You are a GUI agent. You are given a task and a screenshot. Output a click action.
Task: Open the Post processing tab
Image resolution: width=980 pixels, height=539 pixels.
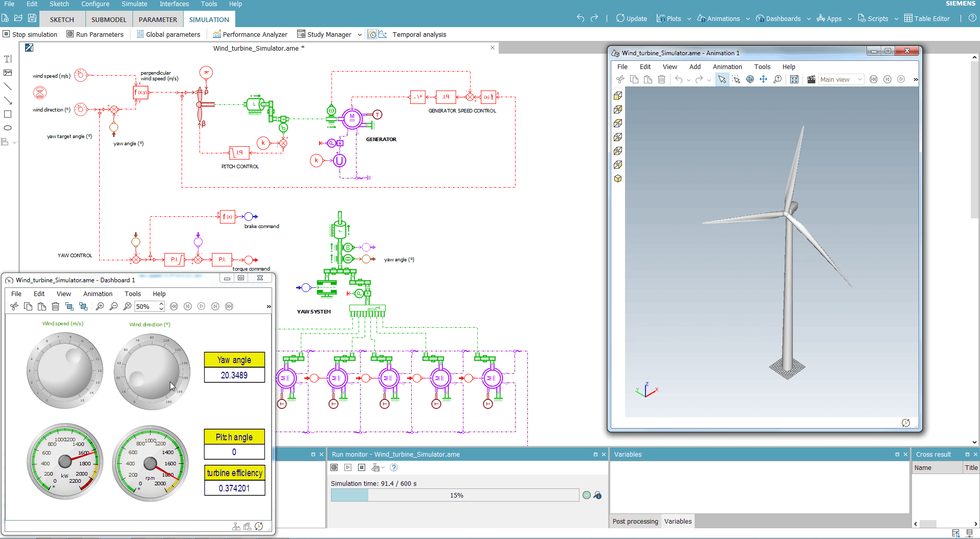[x=635, y=521]
